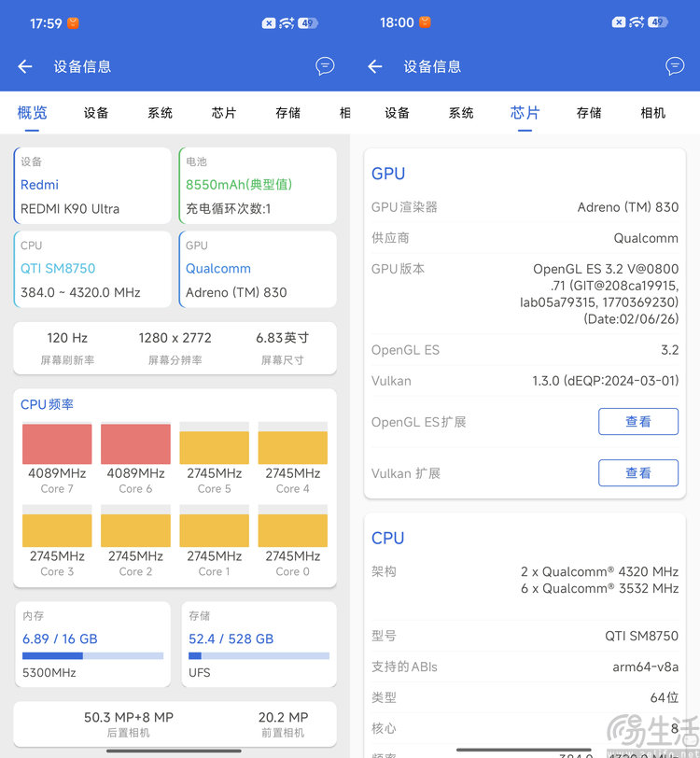700x758 pixels.
Task: View OpenGL ES扩展 with 查看 button
Action: pyautogui.click(x=638, y=422)
